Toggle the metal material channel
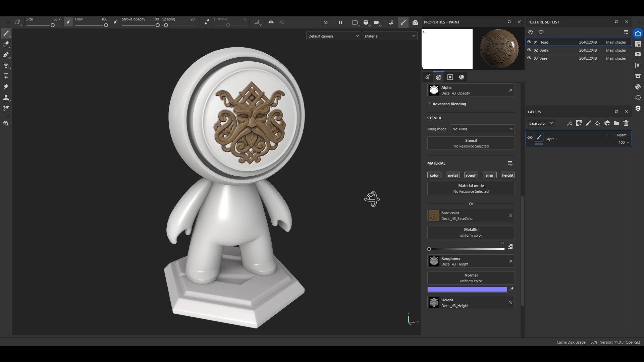Screen dimensions: 644x362 (452, 175)
